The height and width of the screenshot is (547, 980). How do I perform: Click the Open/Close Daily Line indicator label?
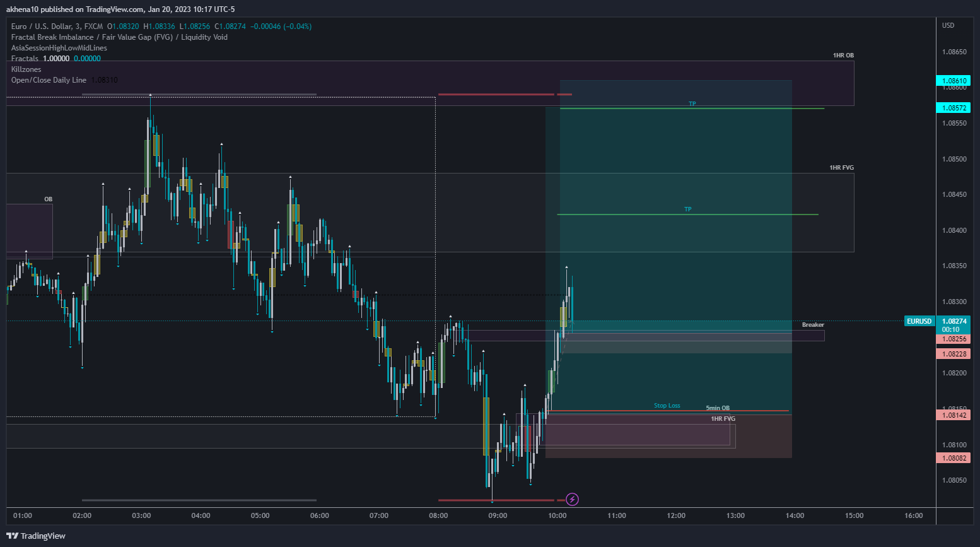pyautogui.click(x=49, y=80)
